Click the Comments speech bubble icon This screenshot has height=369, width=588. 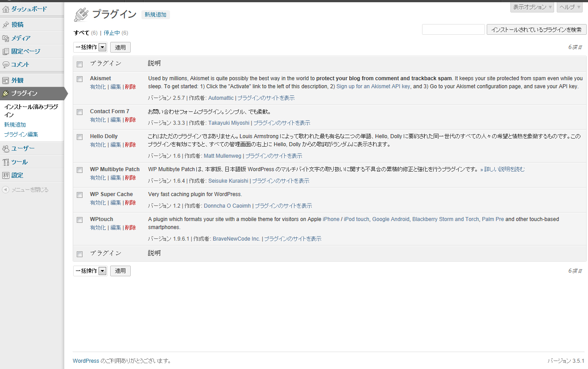click(6, 65)
